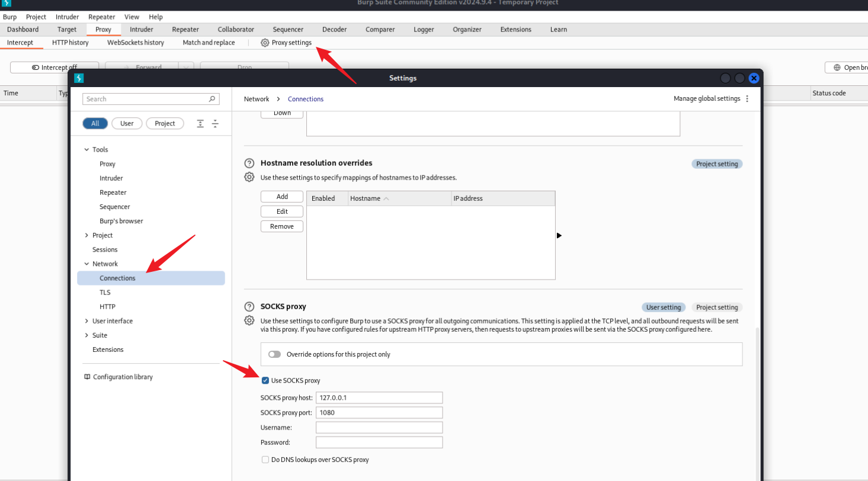Image resolution: width=868 pixels, height=481 pixels.
Task: Select Extensions in settings tree
Action: [108, 349]
